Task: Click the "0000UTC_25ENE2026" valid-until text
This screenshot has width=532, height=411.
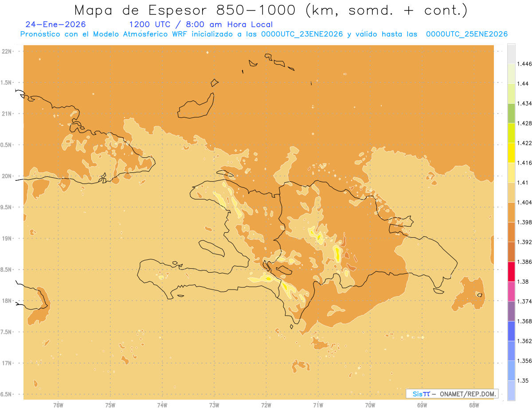Action: [467, 34]
